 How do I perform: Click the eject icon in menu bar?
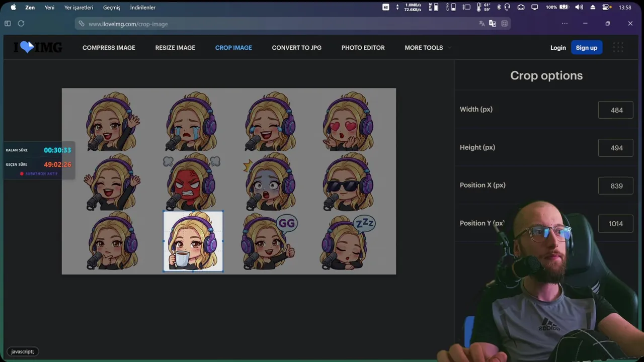pyautogui.click(x=593, y=7)
